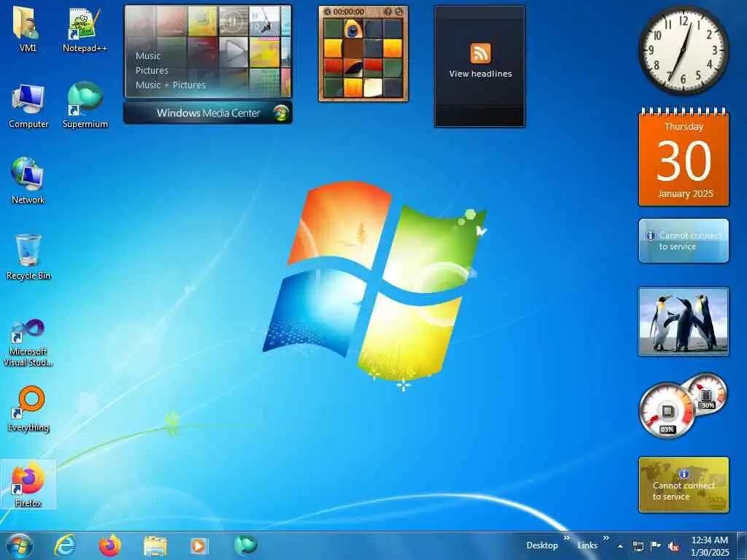
Task: Expand the Links toolbar chevron
Action: [605, 538]
